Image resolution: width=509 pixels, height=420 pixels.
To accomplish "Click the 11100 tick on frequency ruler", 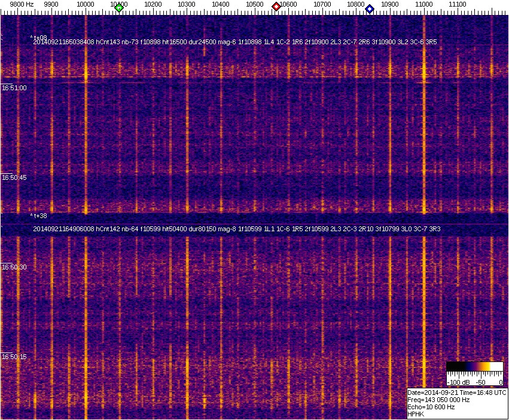I will coord(458,4).
